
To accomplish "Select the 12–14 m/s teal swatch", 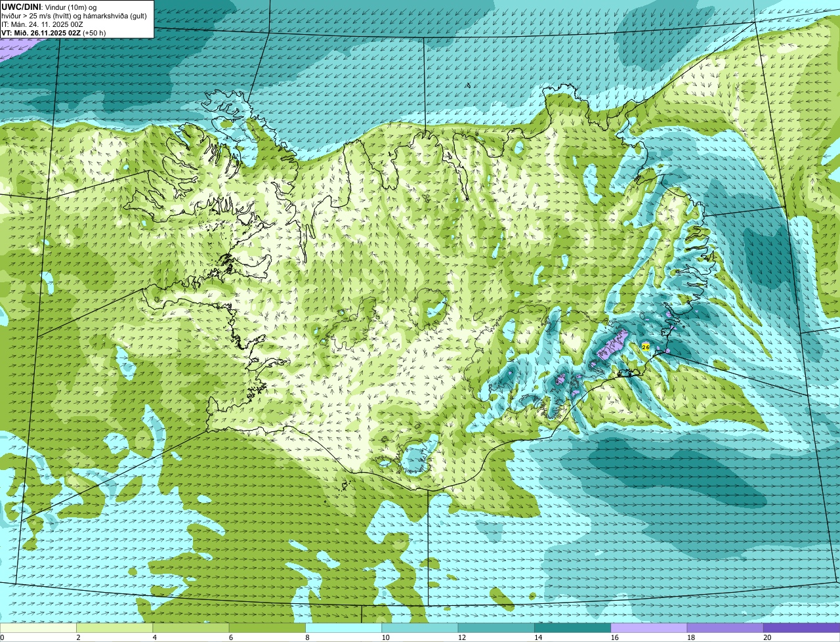I will tap(496, 628).
